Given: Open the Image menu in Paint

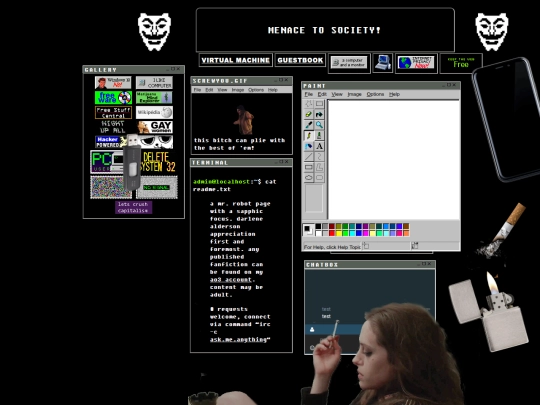Looking at the screenshot, I should 354,94.
